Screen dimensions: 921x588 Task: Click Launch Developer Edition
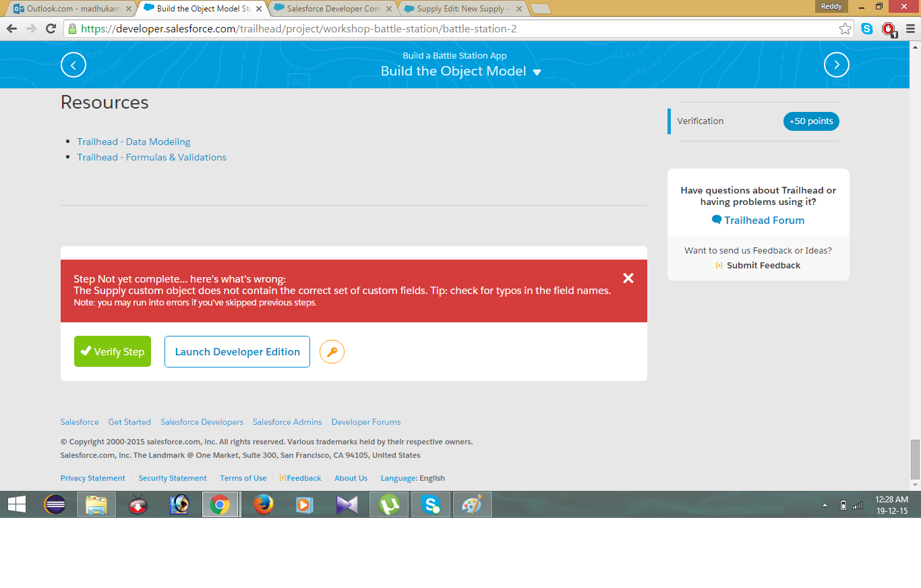coord(237,351)
